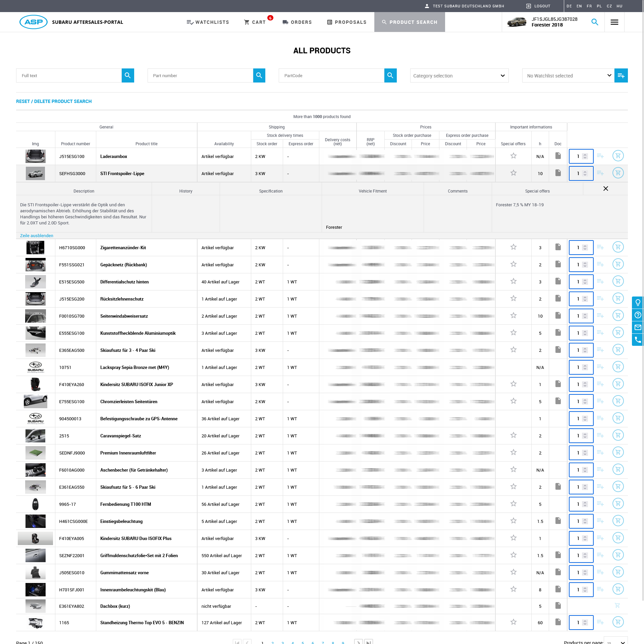Open the Products per page dropdown
The height and width of the screenshot is (644, 644).
point(615,641)
